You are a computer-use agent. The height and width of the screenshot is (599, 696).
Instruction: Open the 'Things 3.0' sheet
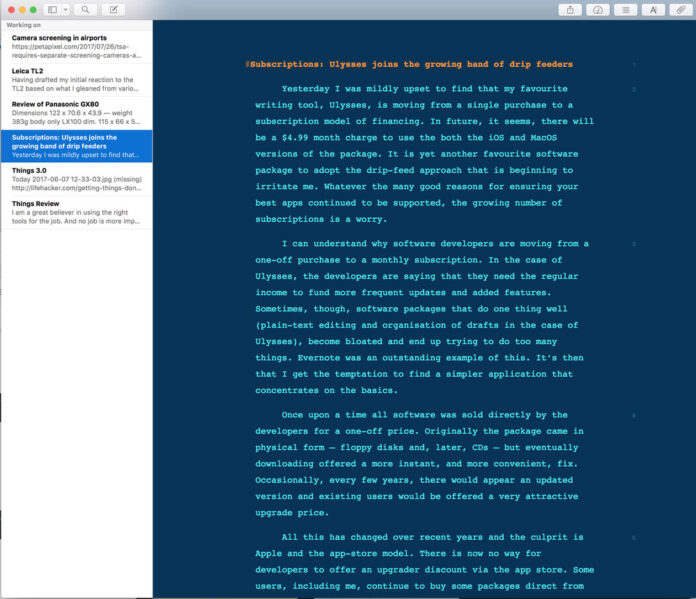(x=76, y=178)
